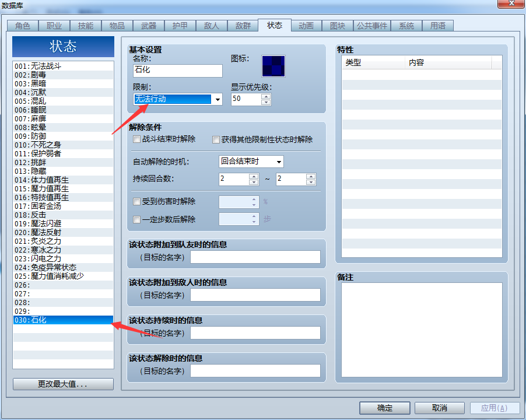Click the 更改最大值... button
This screenshot has width=526, height=420.
point(63,384)
